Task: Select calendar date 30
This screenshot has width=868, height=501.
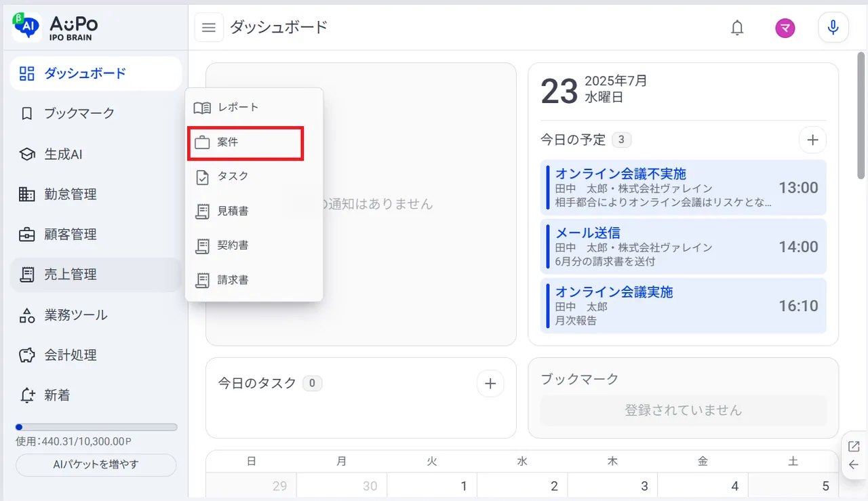Action: (x=342, y=485)
